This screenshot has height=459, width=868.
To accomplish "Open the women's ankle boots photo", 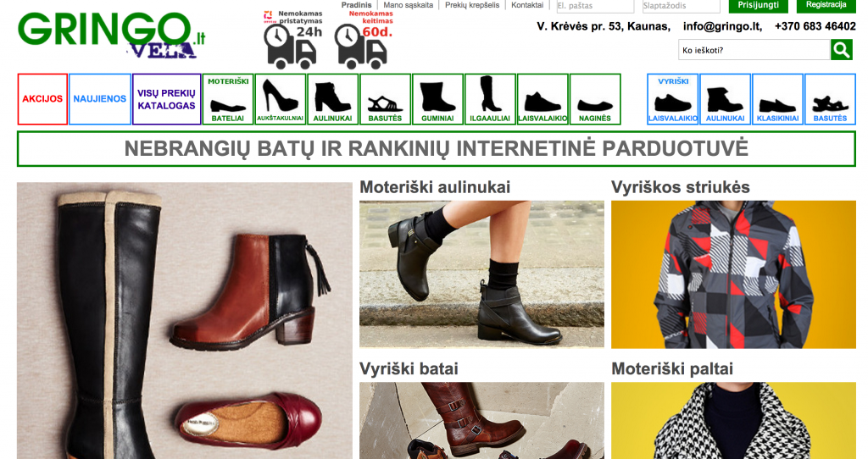I will coord(481,274).
